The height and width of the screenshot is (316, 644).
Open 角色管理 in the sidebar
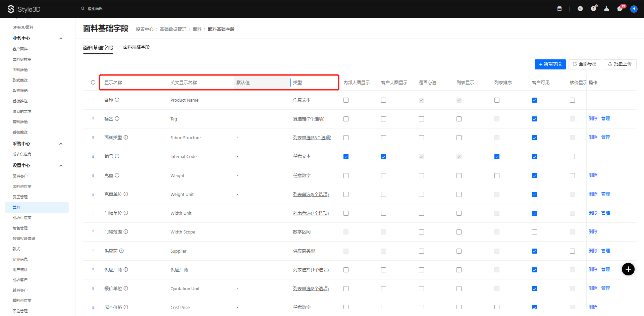point(20,228)
